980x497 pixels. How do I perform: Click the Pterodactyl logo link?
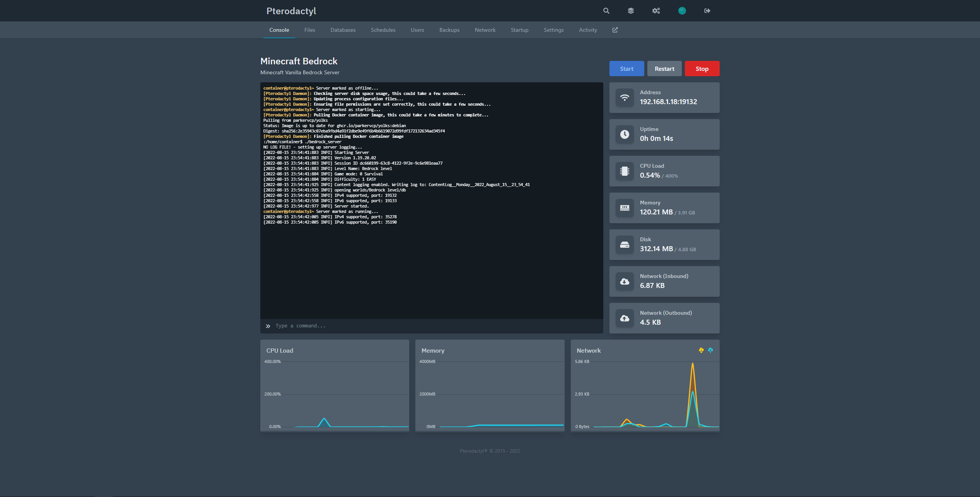291,11
